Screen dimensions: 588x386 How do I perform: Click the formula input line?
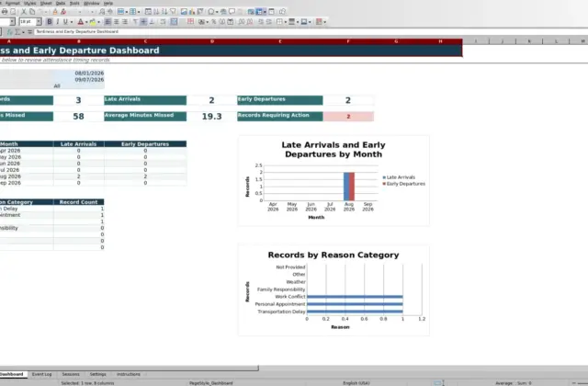click(311, 32)
